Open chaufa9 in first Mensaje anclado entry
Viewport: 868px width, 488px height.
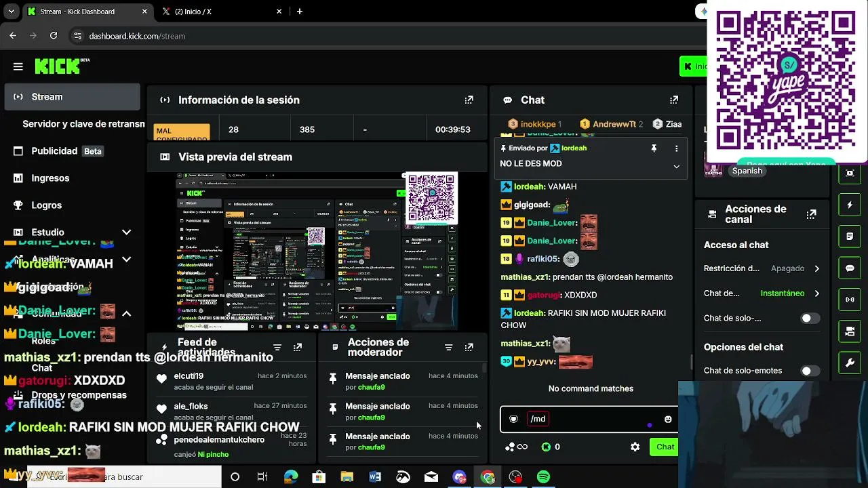(372, 388)
